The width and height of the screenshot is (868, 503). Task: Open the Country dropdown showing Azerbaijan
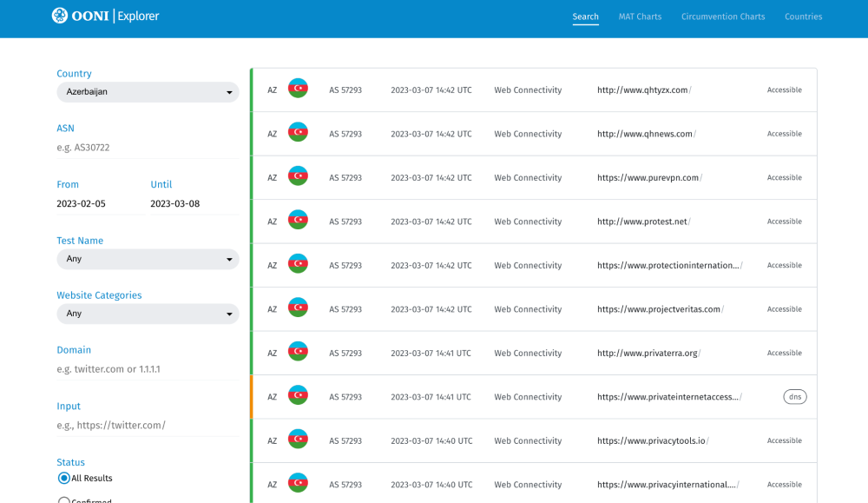point(148,92)
